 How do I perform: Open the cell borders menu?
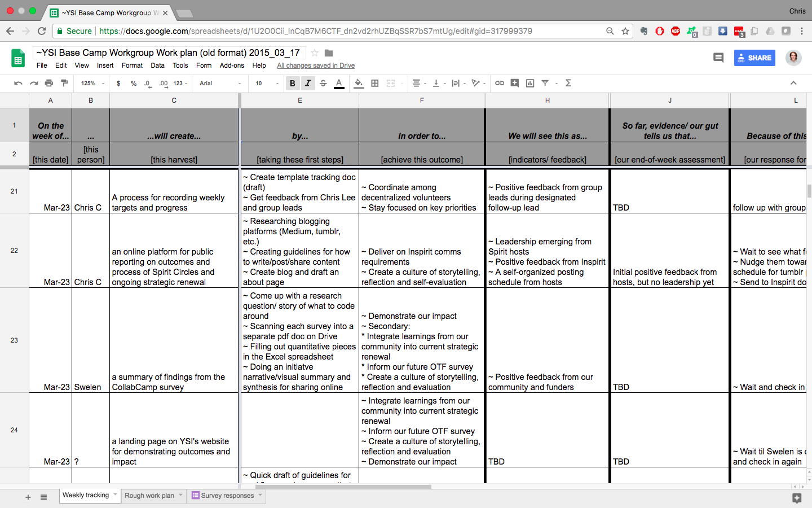coord(375,83)
